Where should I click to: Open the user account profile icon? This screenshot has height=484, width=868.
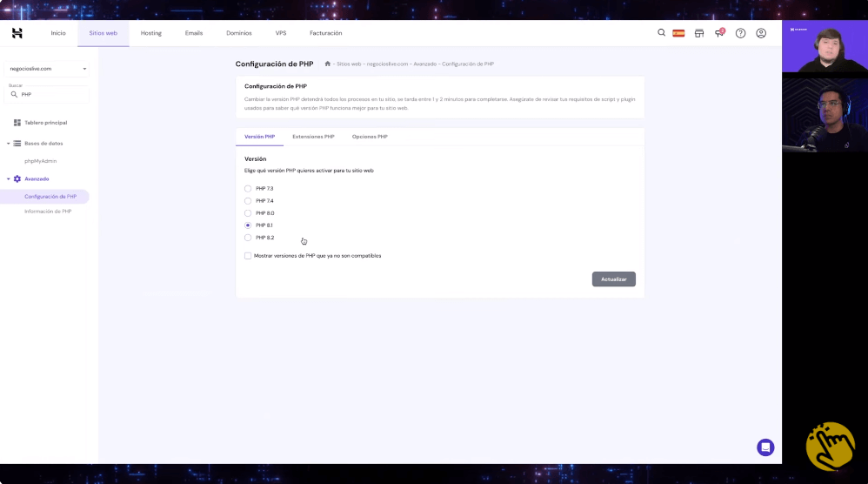[761, 33]
